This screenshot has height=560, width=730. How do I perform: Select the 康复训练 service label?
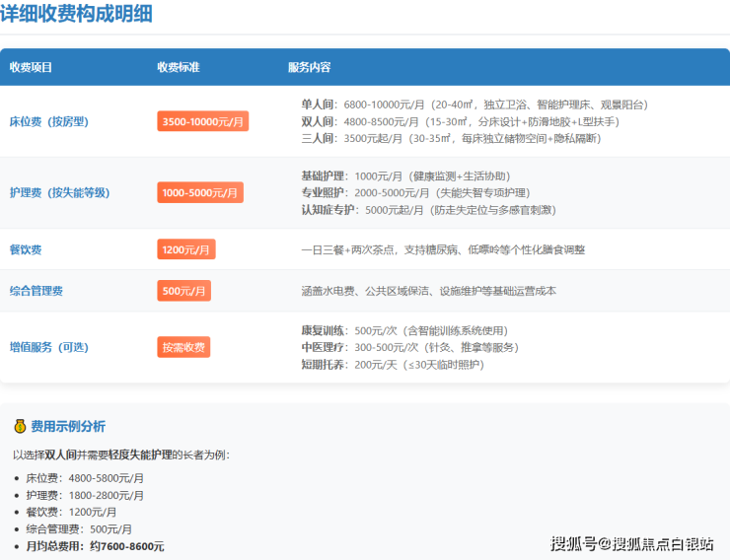325,330
